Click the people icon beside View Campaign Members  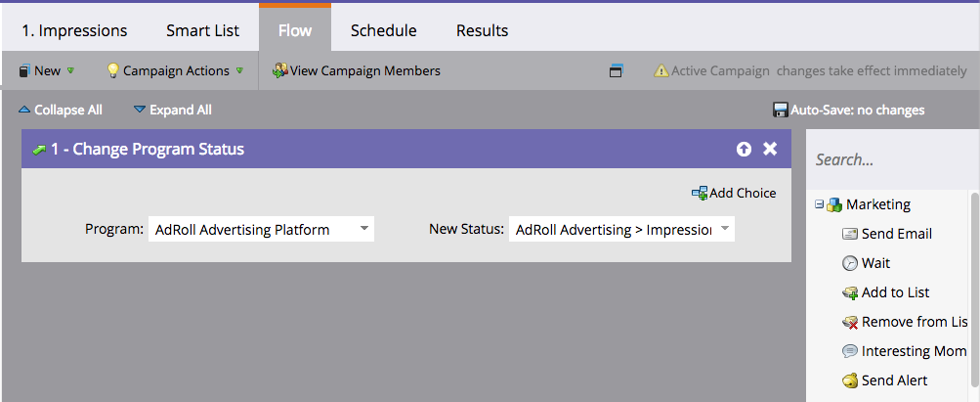pos(280,70)
